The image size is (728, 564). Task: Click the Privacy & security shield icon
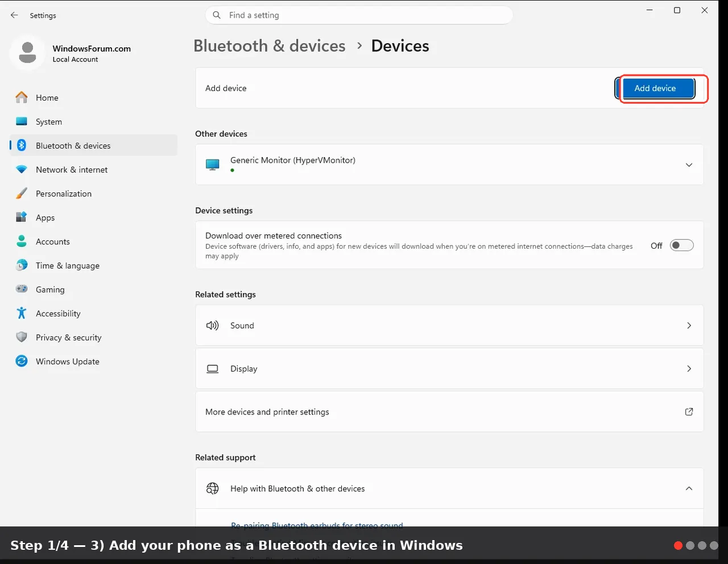[x=22, y=337]
